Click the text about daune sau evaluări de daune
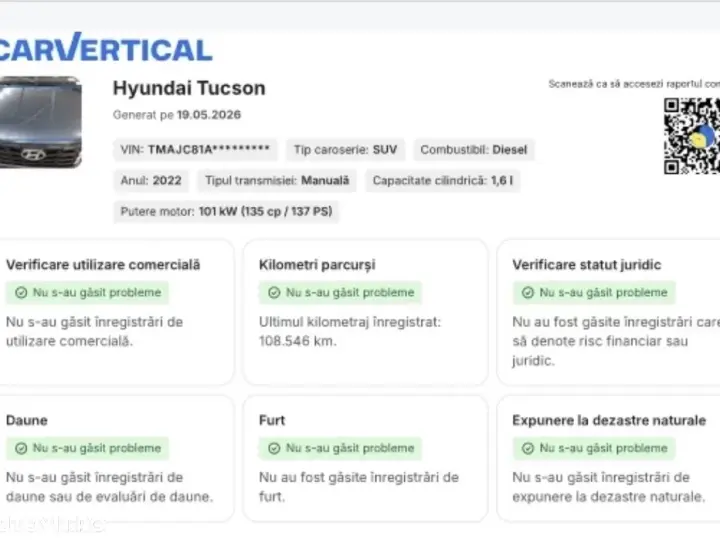This screenshot has width=720, height=540. click(x=109, y=487)
